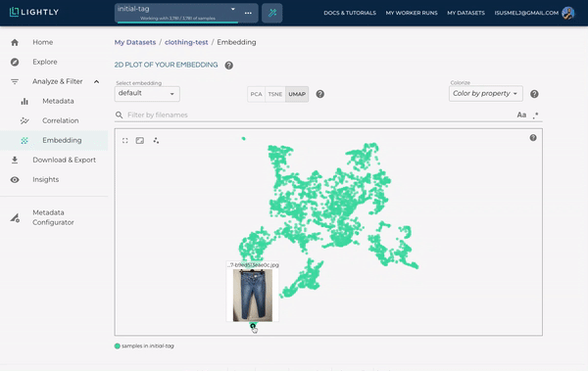Click the fullscreen plot icon
Screen dimensions: 588x371
(x=124, y=141)
